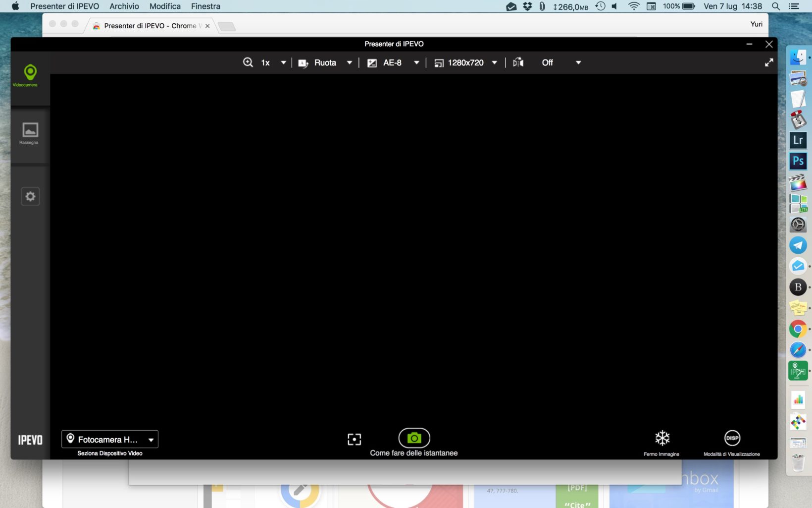
Task: Click the Yuri profile button in Chrome
Action: tap(757, 24)
